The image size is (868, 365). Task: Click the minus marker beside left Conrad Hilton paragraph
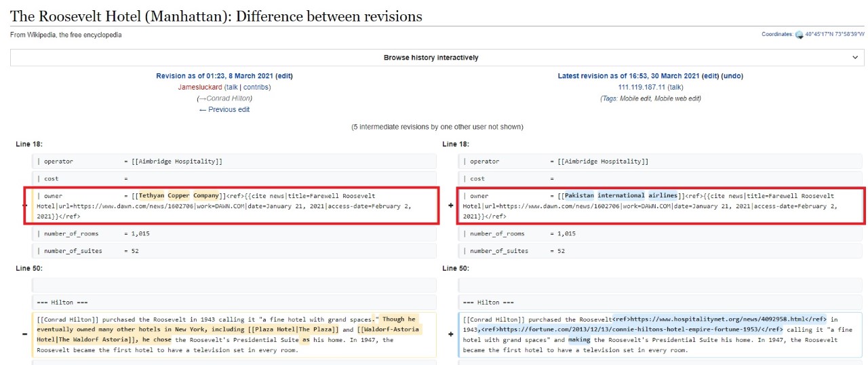pos(24,334)
